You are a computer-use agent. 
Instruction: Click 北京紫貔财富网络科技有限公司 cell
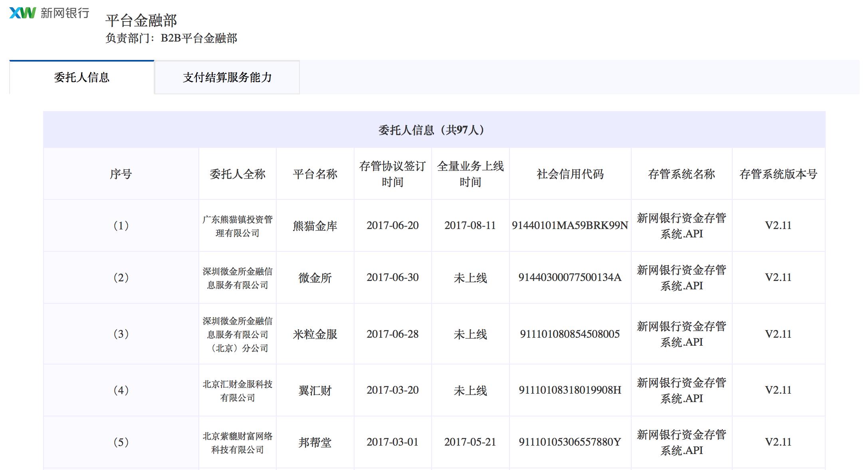[238, 443]
